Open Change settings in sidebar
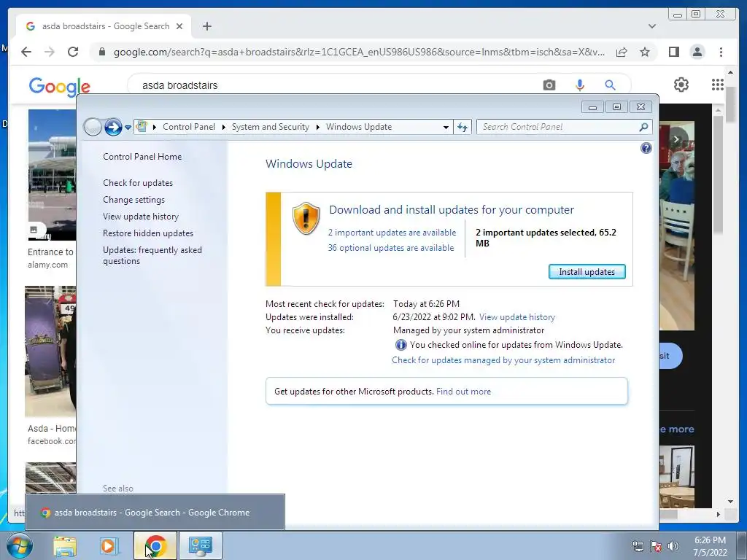747x560 pixels. (134, 200)
